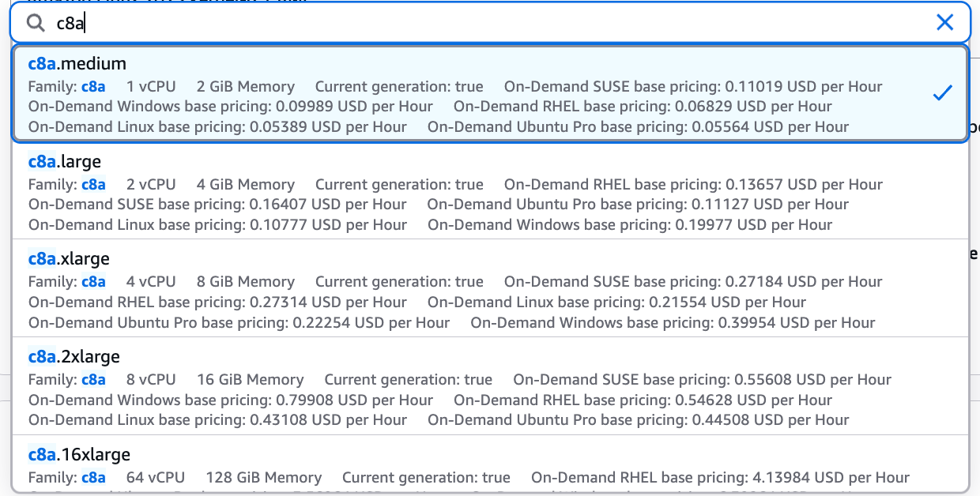Click SUSE pricing 0.55608 USD in c8a.2xlarge
This screenshot has height=496, width=980.
[x=702, y=380]
